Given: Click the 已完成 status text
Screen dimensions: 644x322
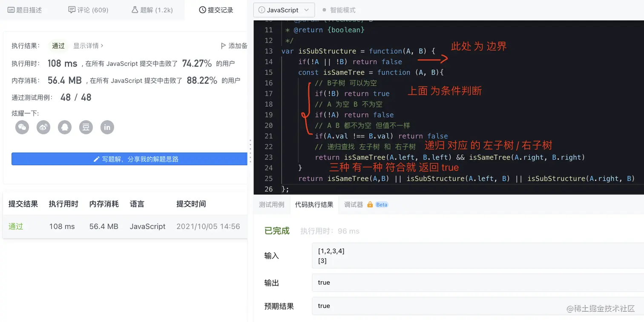Looking at the screenshot, I should tap(277, 231).
